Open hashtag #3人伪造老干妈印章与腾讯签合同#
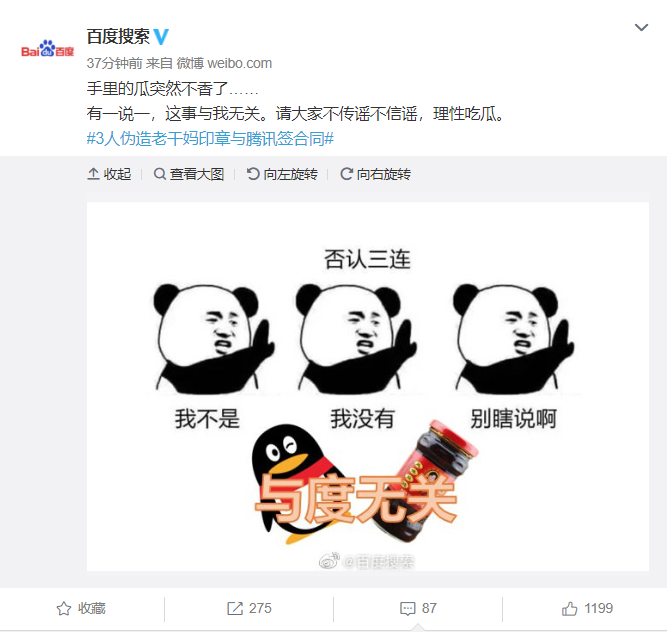This screenshot has width=667, height=632. [x=210, y=139]
